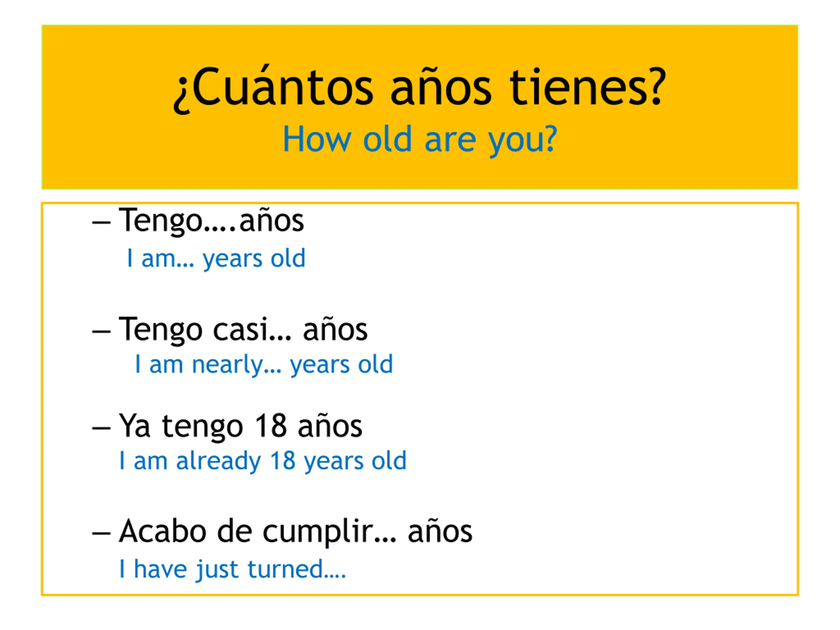Click the line "Ya tengo 18 años"
Screen dimensions: 840x630
click(241, 426)
